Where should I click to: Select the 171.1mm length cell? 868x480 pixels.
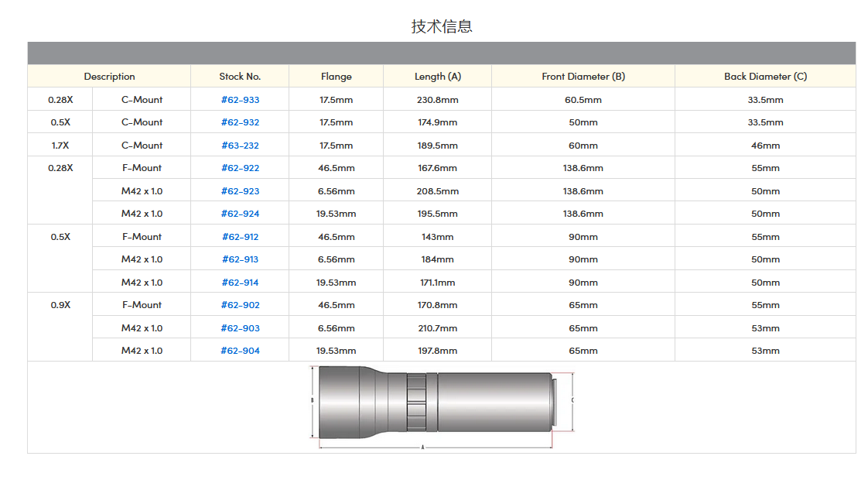point(437,283)
